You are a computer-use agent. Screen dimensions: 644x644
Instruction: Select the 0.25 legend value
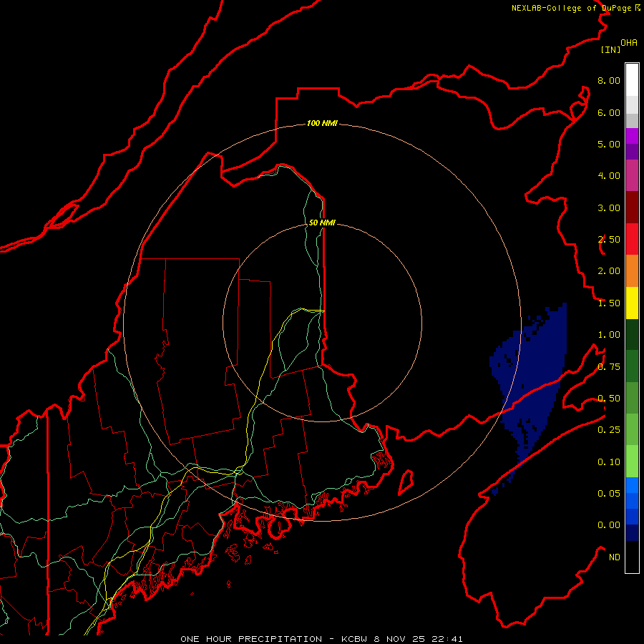609,430
